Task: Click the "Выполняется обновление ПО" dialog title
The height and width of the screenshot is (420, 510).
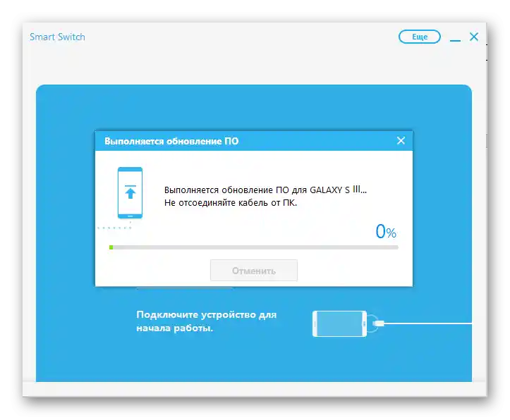Action: click(171, 142)
